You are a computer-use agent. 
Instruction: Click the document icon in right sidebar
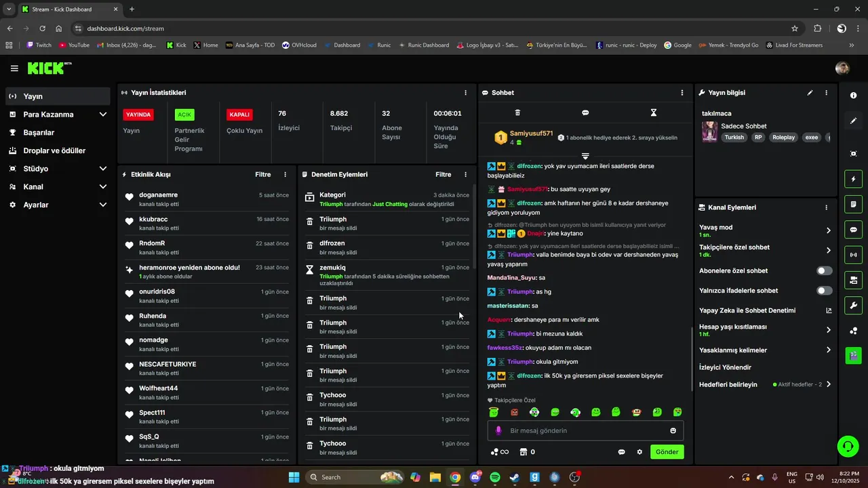(x=853, y=204)
